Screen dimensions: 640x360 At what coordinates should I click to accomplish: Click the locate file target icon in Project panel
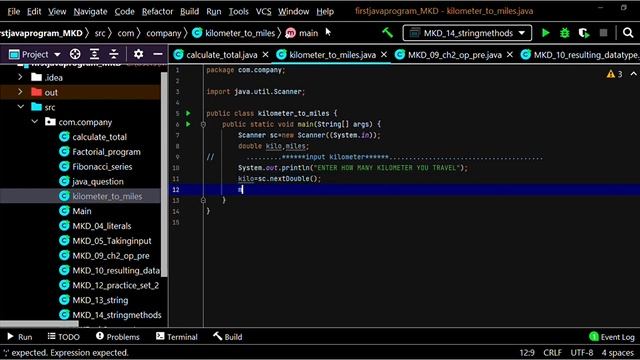75,54
